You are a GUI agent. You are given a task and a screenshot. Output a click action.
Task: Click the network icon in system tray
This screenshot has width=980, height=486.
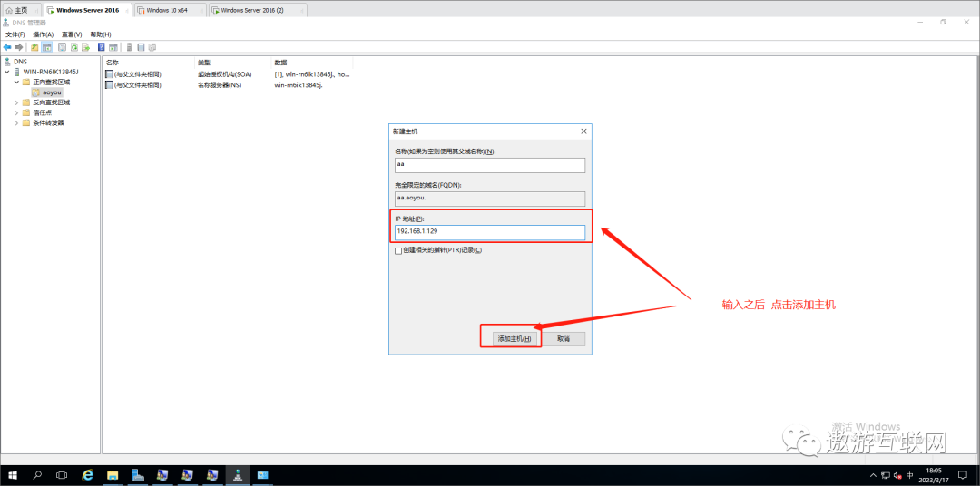point(886,475)
